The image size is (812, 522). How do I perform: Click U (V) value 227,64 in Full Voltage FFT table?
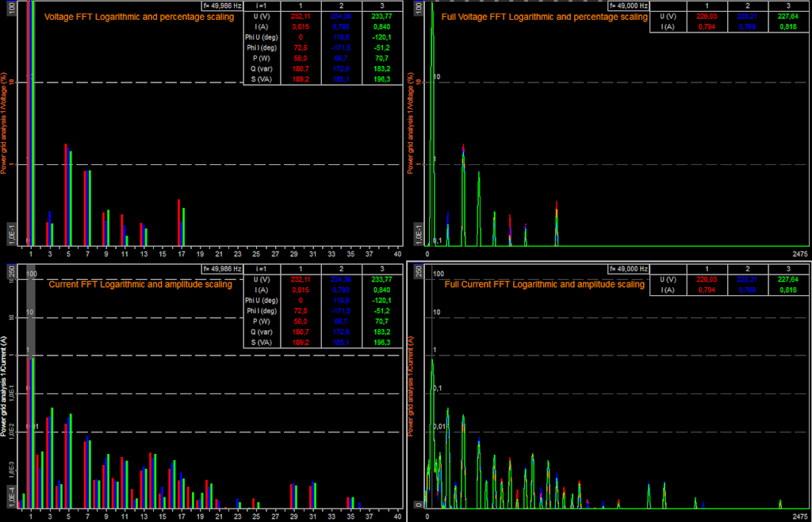point(788,17)
